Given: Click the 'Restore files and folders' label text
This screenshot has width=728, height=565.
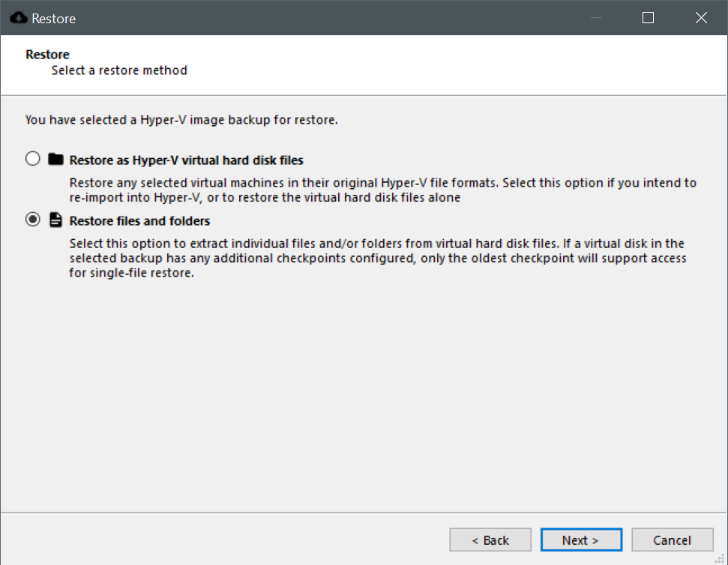Looking at the screenshot, I should coord(139,221).
